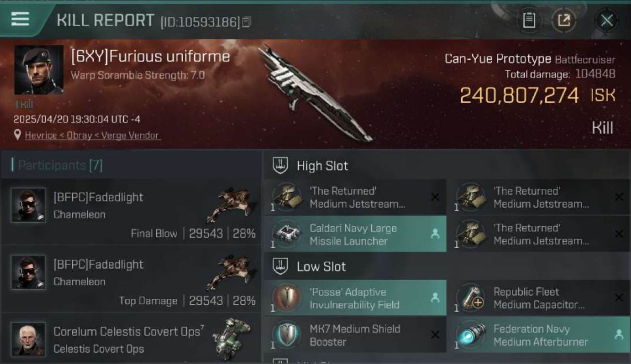Click the High Slot shield icon
The width and height of the screenshot is (631, 364).
point(280,165)
